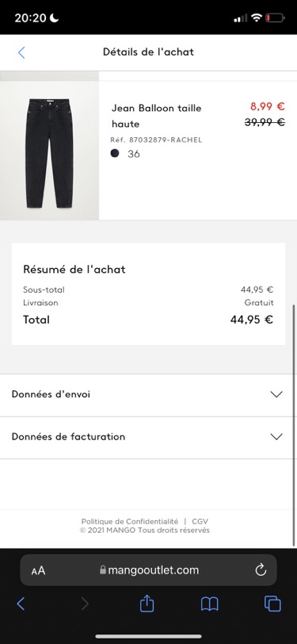Open the Données de facturation section label
The image size is (297, 644).
68,436
